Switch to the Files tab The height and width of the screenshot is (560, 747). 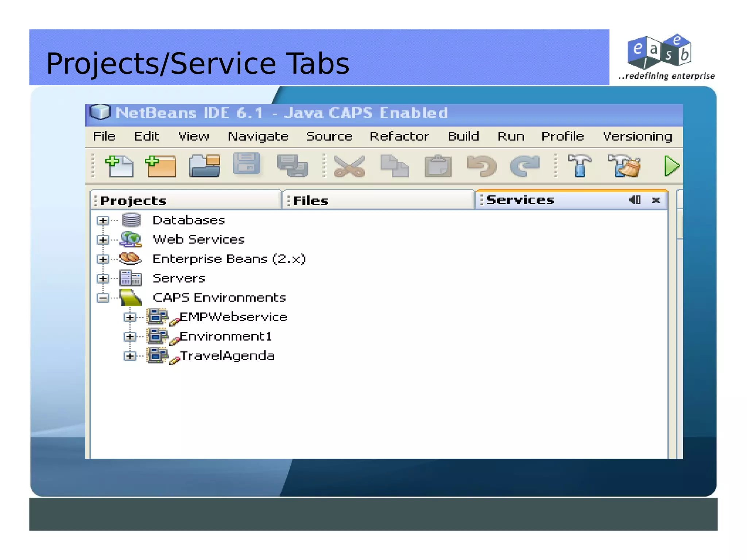(378, 200)
